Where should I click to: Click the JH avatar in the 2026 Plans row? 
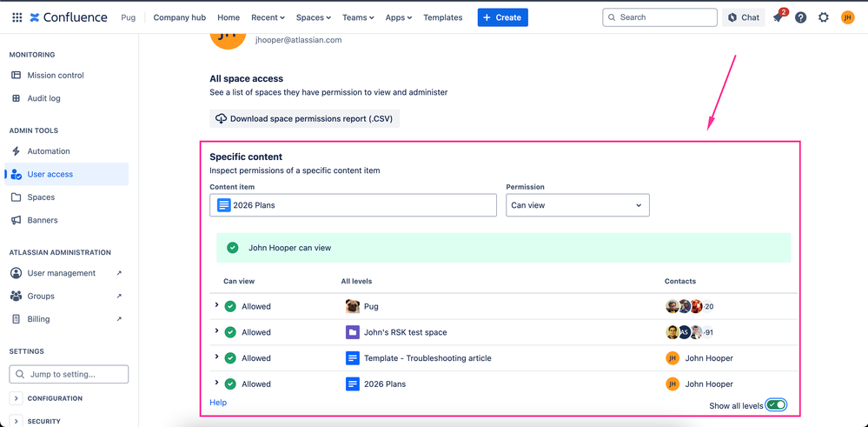[x=672, y=384]
